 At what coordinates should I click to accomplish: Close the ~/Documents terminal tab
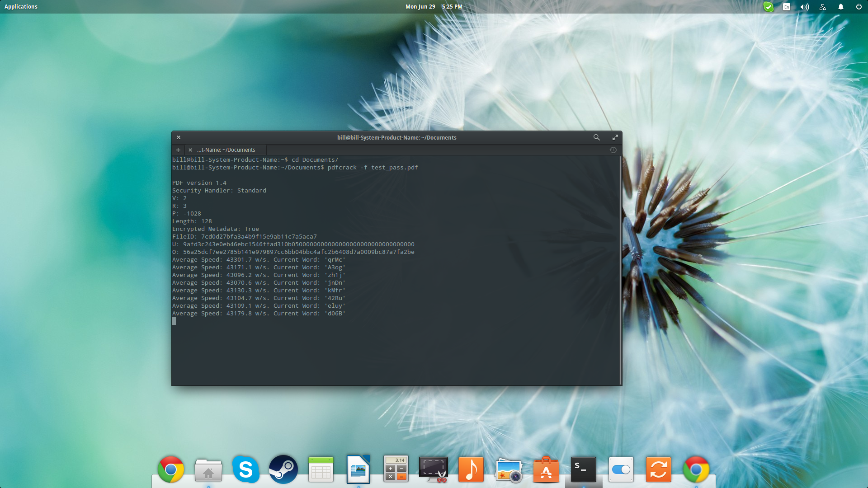[x=190, y=150]
